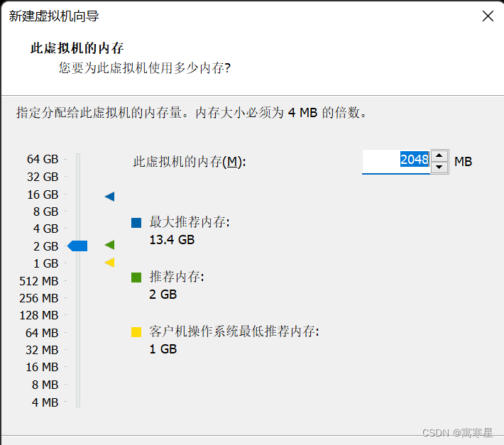Select the 4 MB slider label
Image resolution: width=504 pixels, height=445 pixels.
pyautogui.click(x=45, y=402)
